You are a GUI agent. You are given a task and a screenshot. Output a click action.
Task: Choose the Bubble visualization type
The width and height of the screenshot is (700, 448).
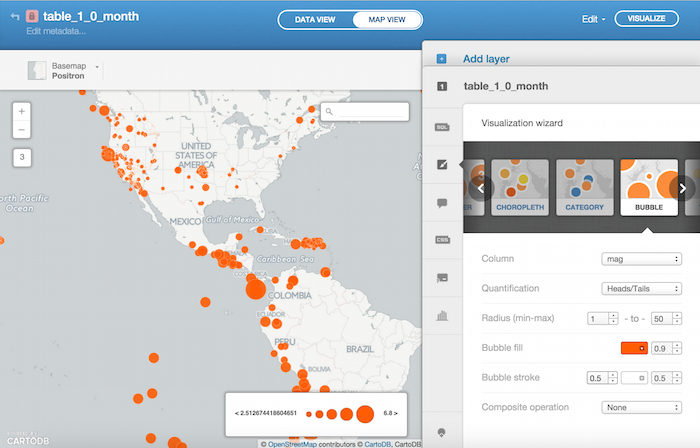[649, 187]
